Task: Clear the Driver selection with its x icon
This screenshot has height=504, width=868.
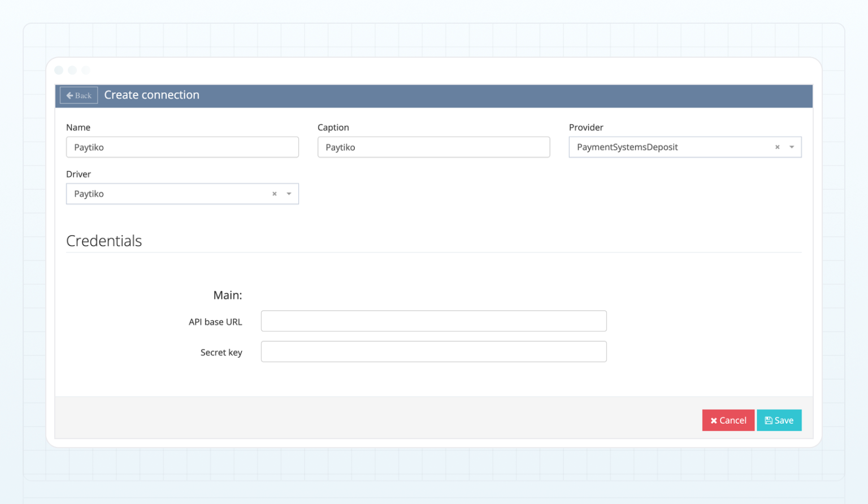Action: 275,194
